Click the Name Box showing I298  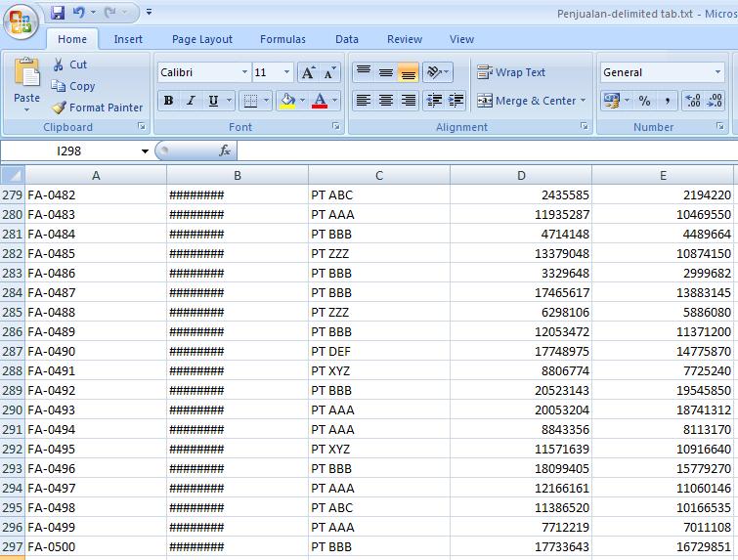point(68,151)
